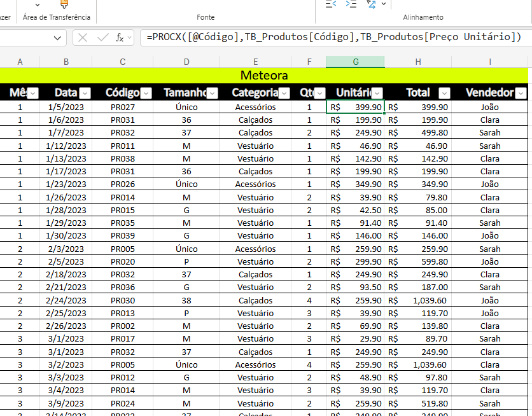Open the Categoria column filter dropdown
The height and width of the screenshot is (416, 532).
[284, 93]
